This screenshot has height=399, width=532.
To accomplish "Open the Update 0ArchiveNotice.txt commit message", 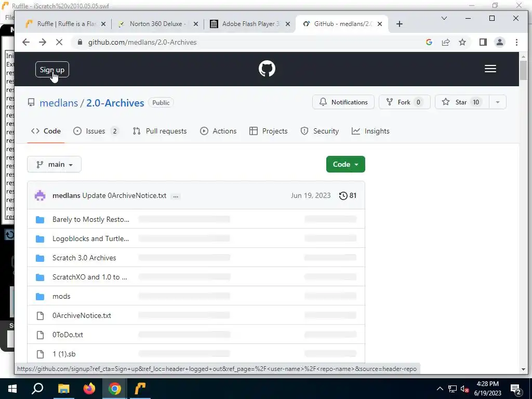I will 124,195.
